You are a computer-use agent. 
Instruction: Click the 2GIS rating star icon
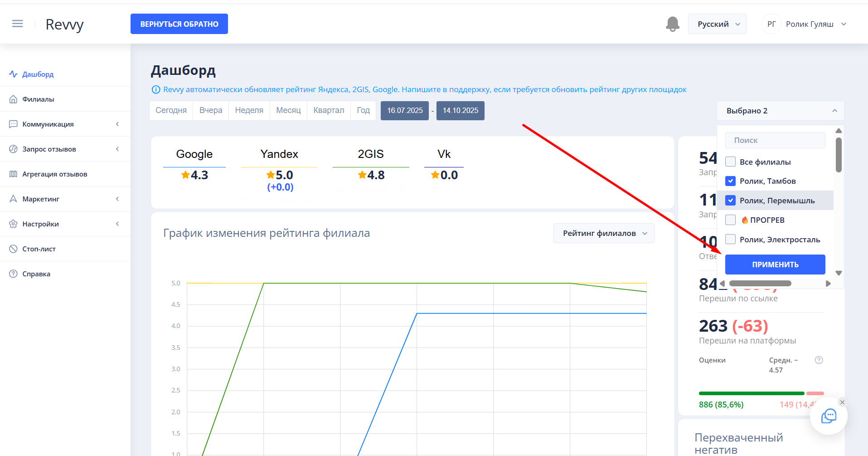pos(362,175)
